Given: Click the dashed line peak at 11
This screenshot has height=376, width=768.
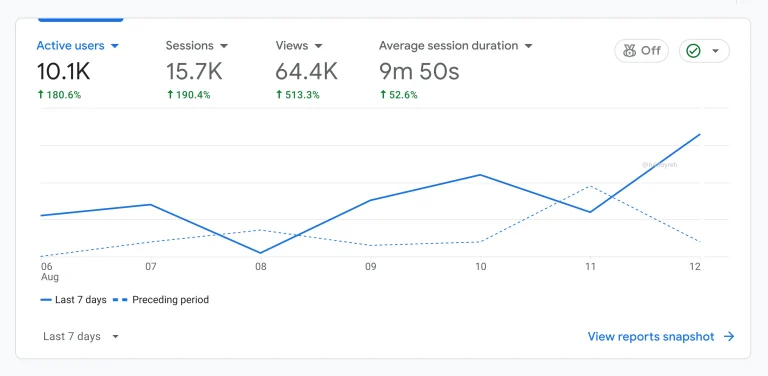Looking at the screenshot, I should [590, 186].
